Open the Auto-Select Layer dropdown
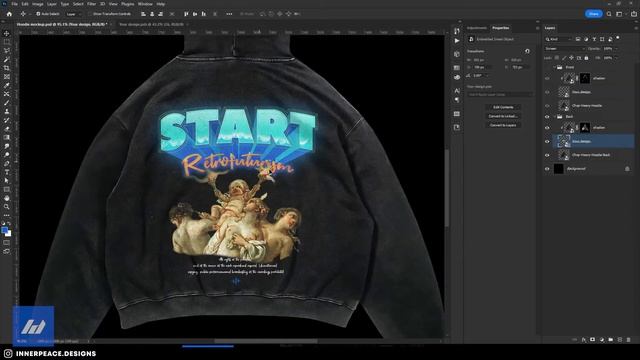Viewport: 640px width, 360px height. tap(74, 14)
